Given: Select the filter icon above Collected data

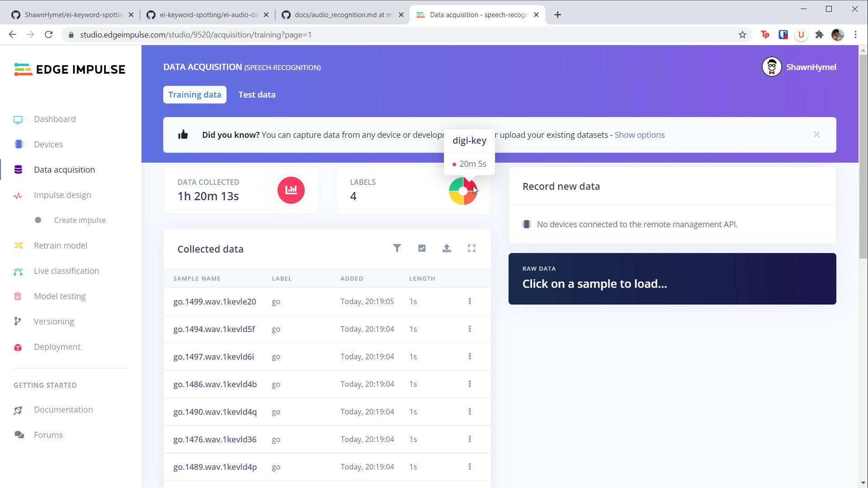Looking at the screenshot, I should click(397, 248).
